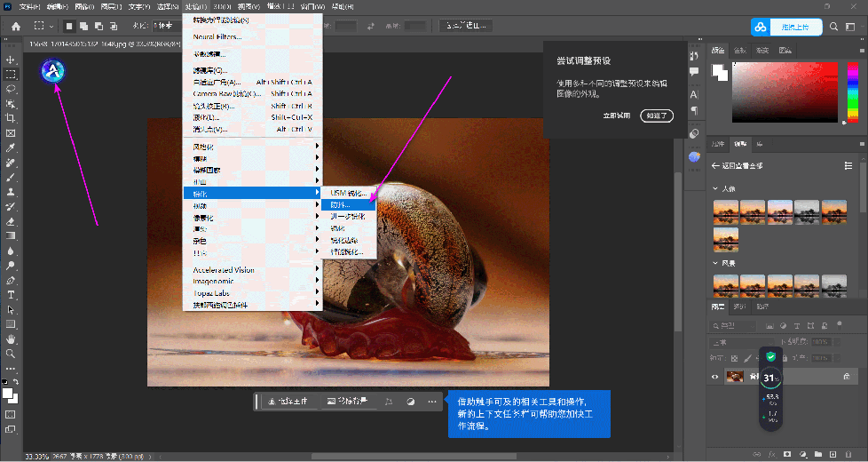Select the Hand tool
Image resolution: width=868 pixels, height=462 pixels.
(x=11, y=339)
